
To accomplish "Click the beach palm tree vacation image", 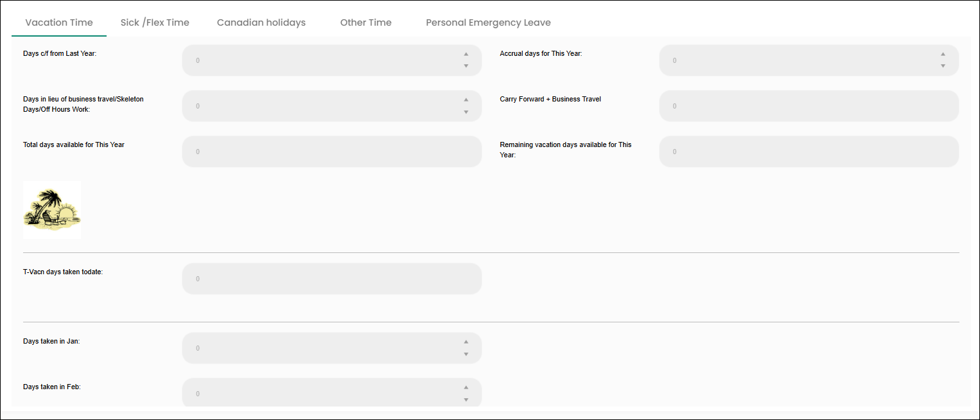I will click(52, 209).
